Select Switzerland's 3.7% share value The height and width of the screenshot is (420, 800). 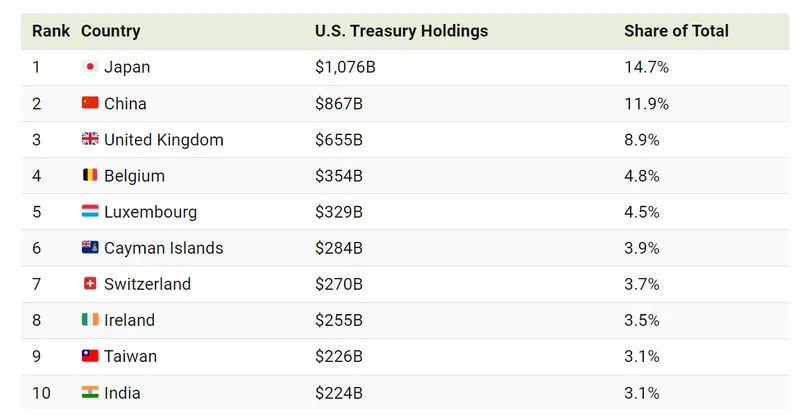coord(642,284)
